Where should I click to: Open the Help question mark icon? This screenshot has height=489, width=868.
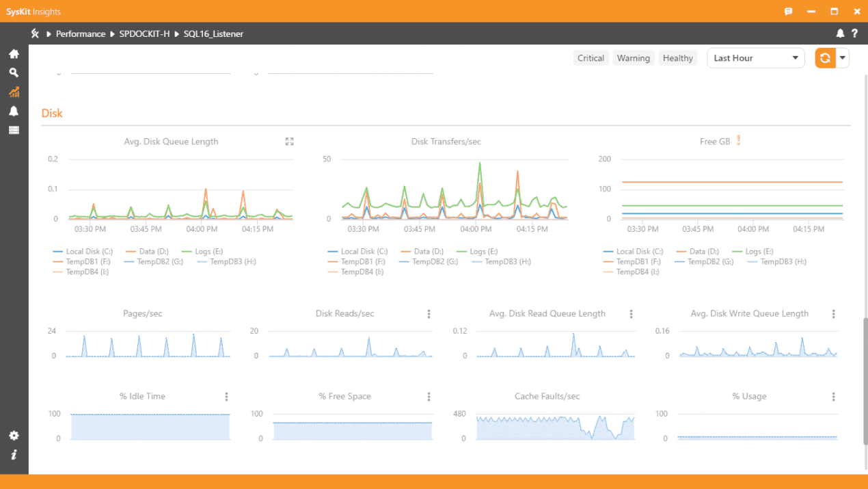point(854,33)
